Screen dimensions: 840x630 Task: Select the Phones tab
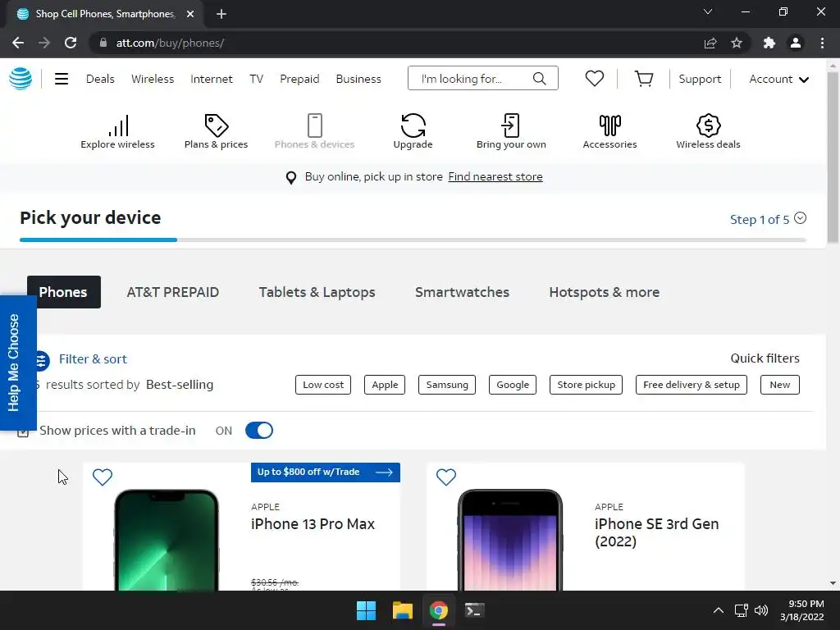pyautogui.click(x=64, y=292)
